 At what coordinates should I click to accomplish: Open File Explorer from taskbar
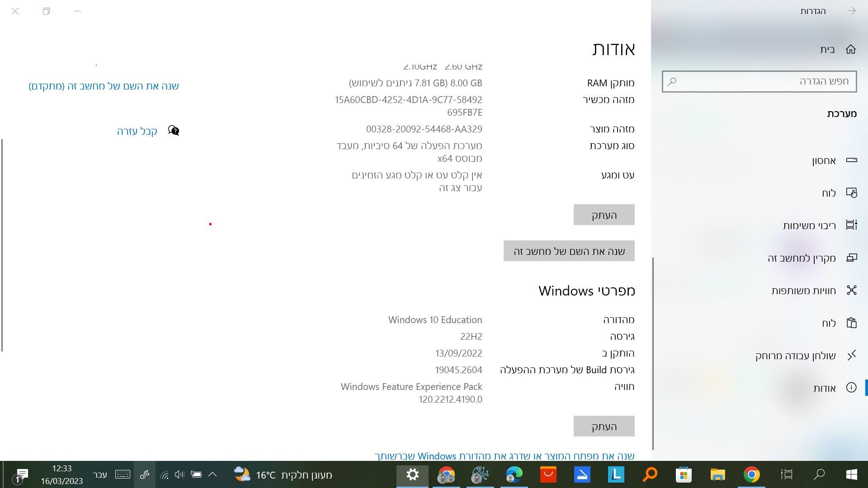(x=717, y=474)
